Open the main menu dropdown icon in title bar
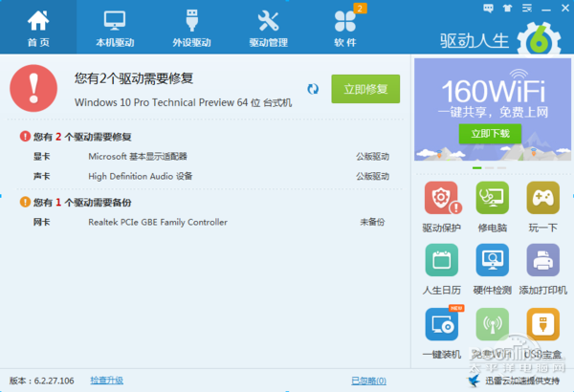 pos(527,8)
